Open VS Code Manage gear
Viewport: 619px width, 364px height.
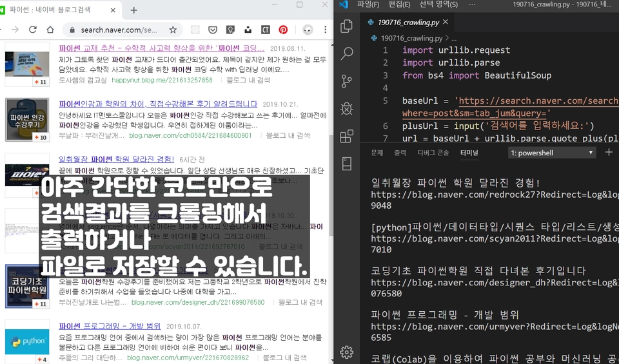click(x=347, y=352)
